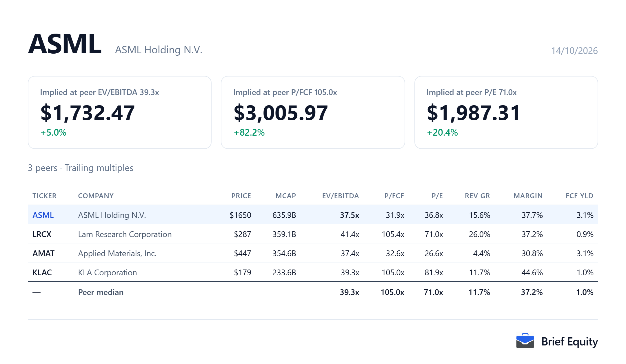Open the implied P/FCF $3,005.97 card

[x=313, y=112]
